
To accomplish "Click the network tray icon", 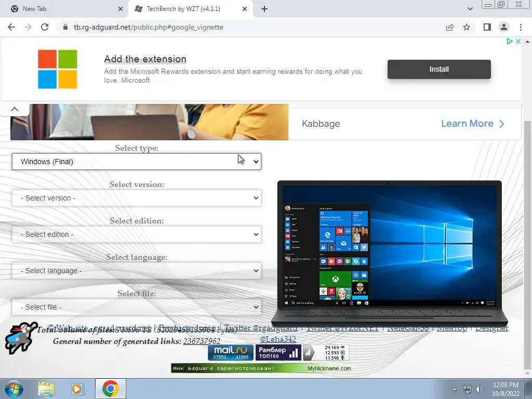I will pyautogui.click(x=467, y=389).
